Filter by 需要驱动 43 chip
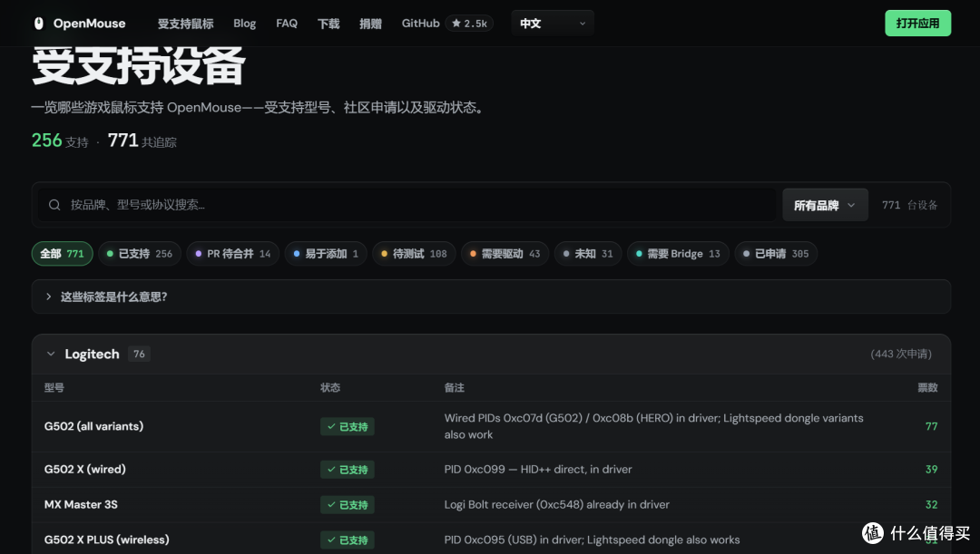Image resolution: width=980 pixels, height=554 pixels. tap(505, 254)
